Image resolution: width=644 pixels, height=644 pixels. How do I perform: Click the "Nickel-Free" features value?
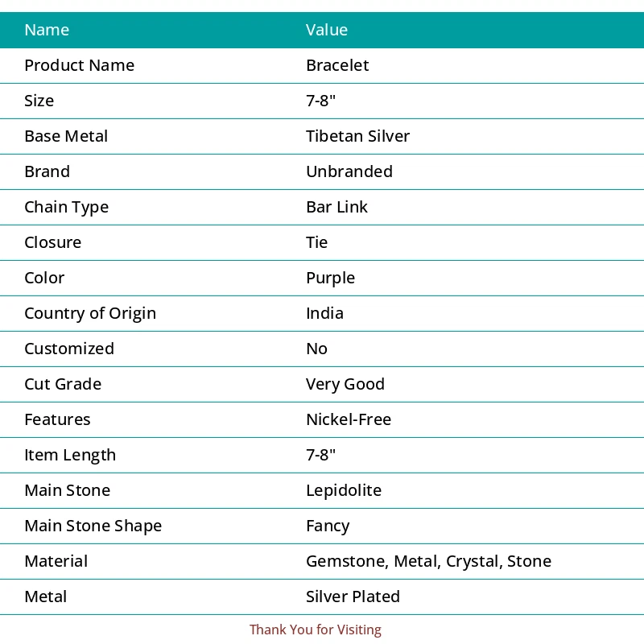coord(349,419)
